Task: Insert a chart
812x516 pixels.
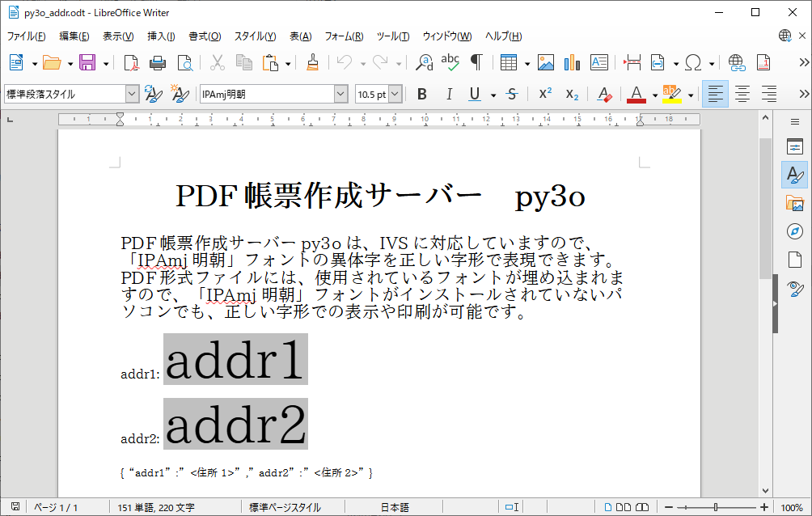Action: point(573,63)
